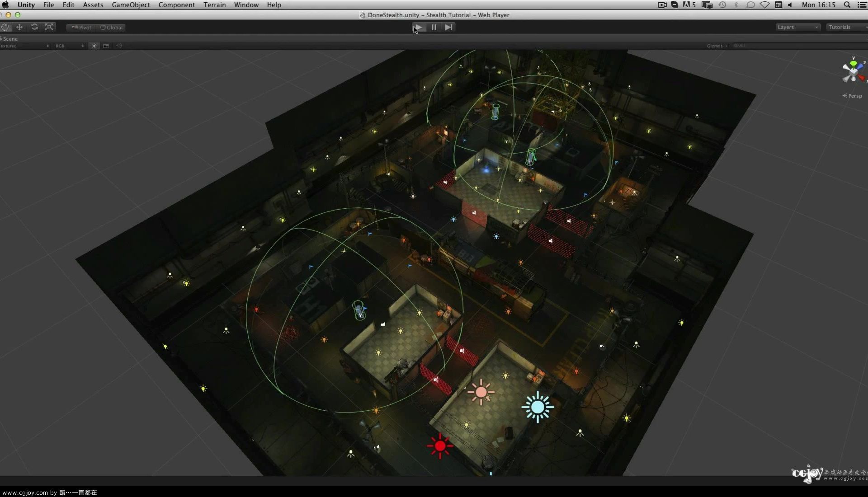Viewport: 868px width, 497px height.
Task: Open the GameObject menu
Action: coord(131,5)
